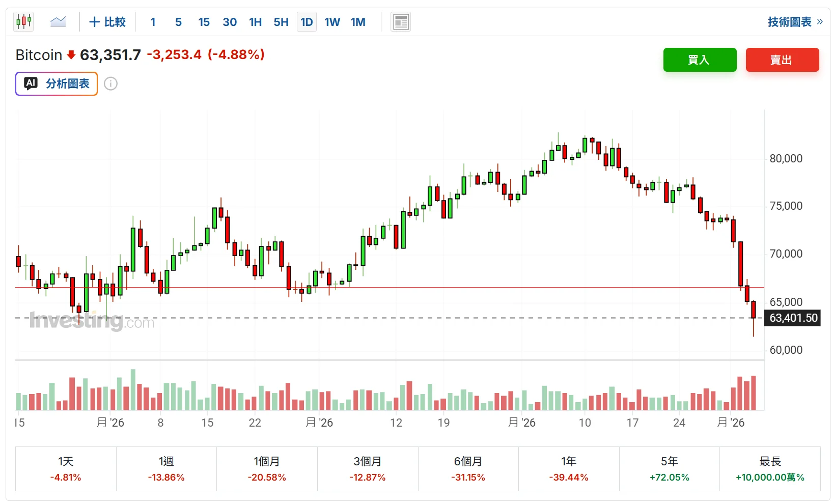Click the AI badge on the 分析圖表 button
The width and height of the screenshot is (833, 504).
click(31, 83)
